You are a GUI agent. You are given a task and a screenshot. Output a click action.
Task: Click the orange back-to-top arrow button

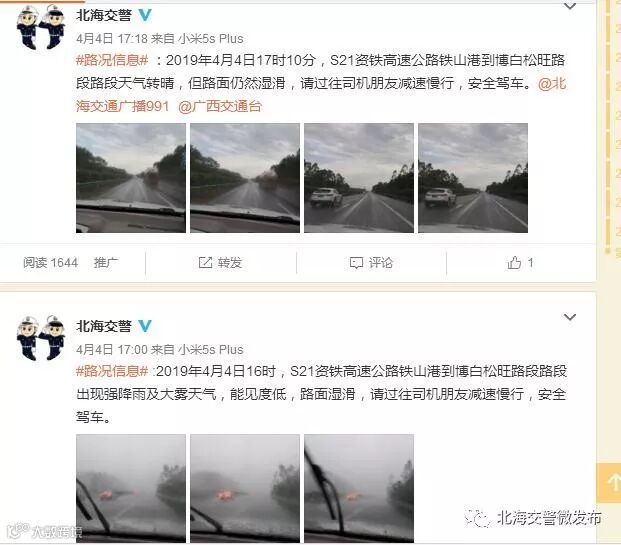click(x=609, y=483)
